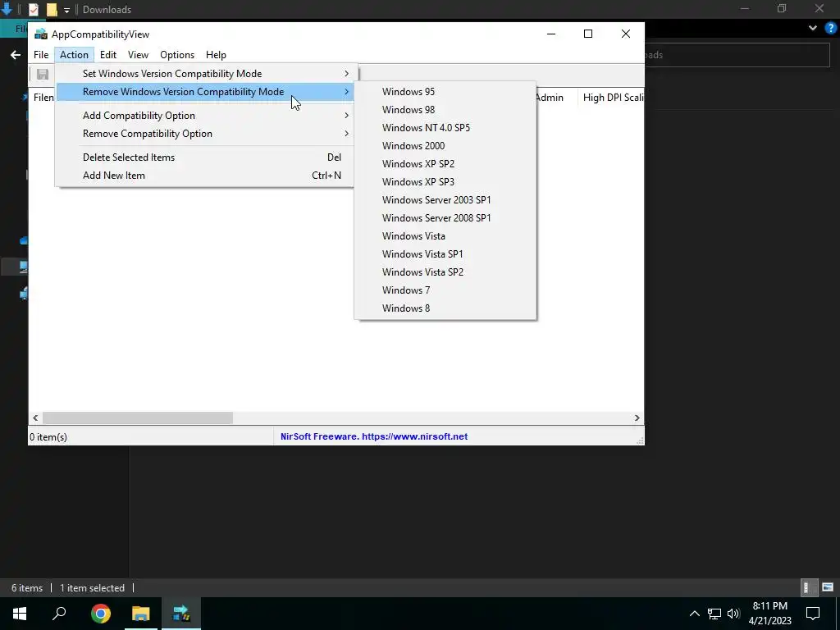Image resolution: width=840 pixels, height=630 pixels.
Task: Expand the File Explorer ribbon chevron
Action: pos(813,28)
